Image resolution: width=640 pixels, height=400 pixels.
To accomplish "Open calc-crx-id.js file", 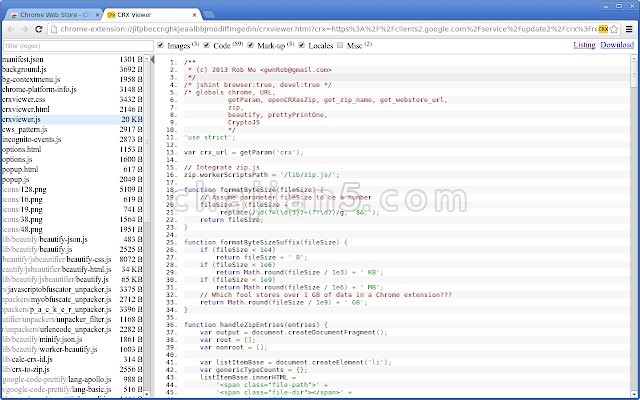I will click(x=72, y=360).
